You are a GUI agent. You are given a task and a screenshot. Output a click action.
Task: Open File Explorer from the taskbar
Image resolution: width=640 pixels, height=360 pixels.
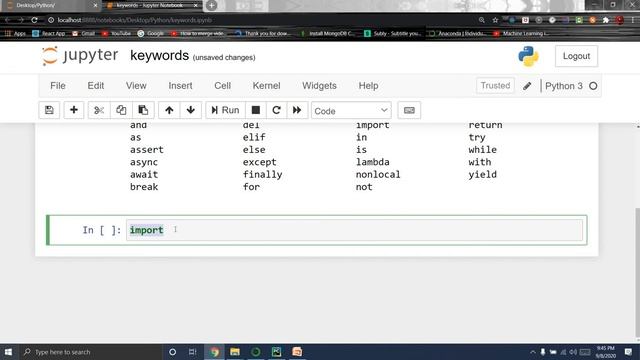[x=235, y=352]
